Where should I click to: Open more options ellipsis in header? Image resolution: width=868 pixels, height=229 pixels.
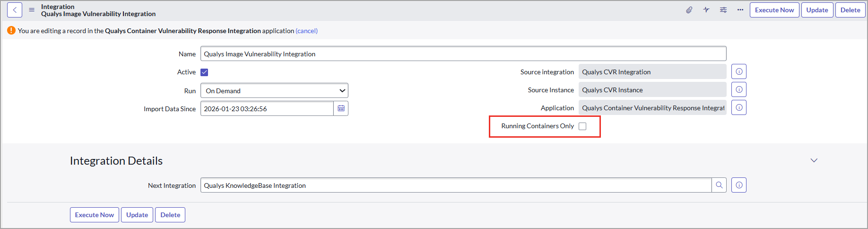(740, 10)
